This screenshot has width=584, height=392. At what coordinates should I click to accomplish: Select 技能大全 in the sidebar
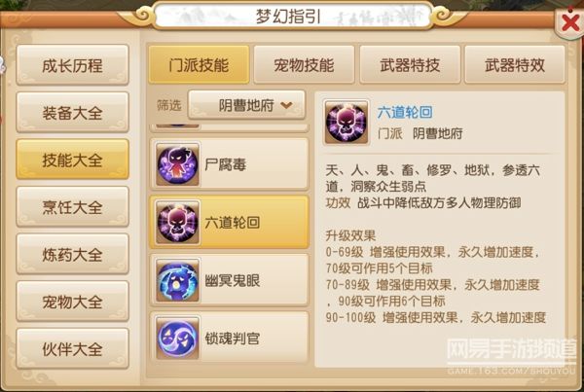click(73, 160)
